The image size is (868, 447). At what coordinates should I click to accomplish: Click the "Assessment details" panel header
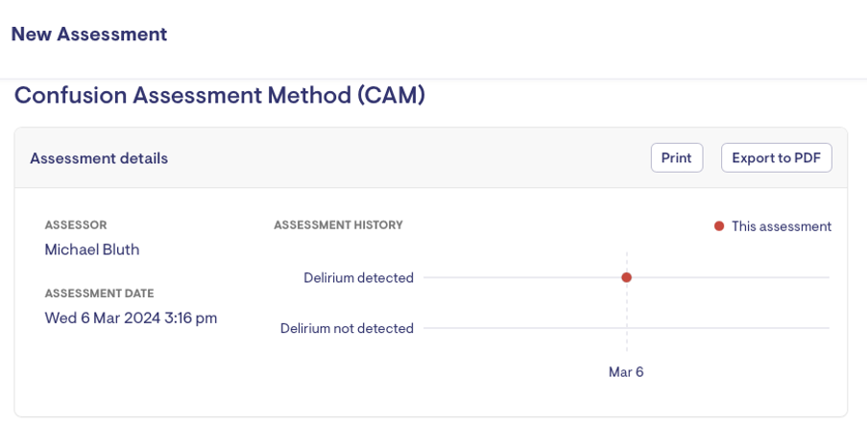[x=99, y=158]
